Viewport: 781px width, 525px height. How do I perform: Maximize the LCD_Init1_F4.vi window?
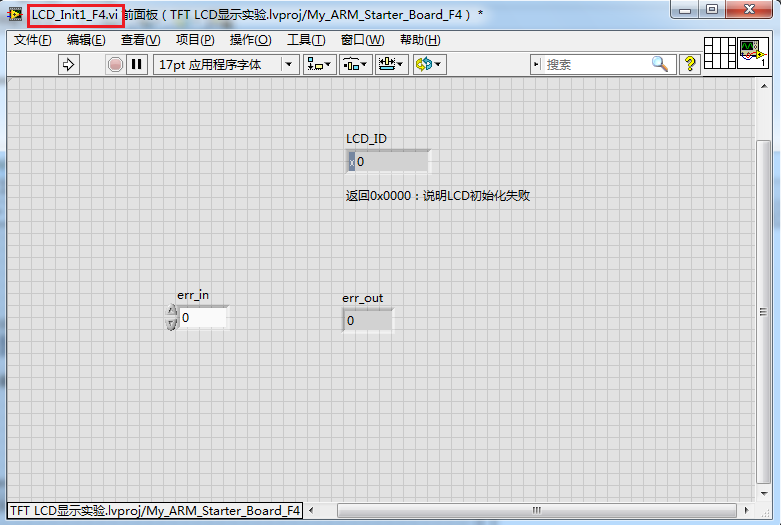pos(712,9)
